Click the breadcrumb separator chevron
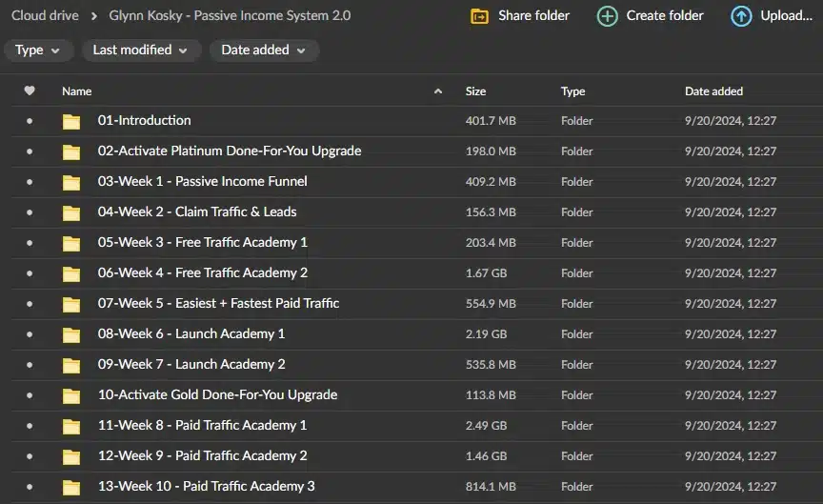 (x=94, y=16)
